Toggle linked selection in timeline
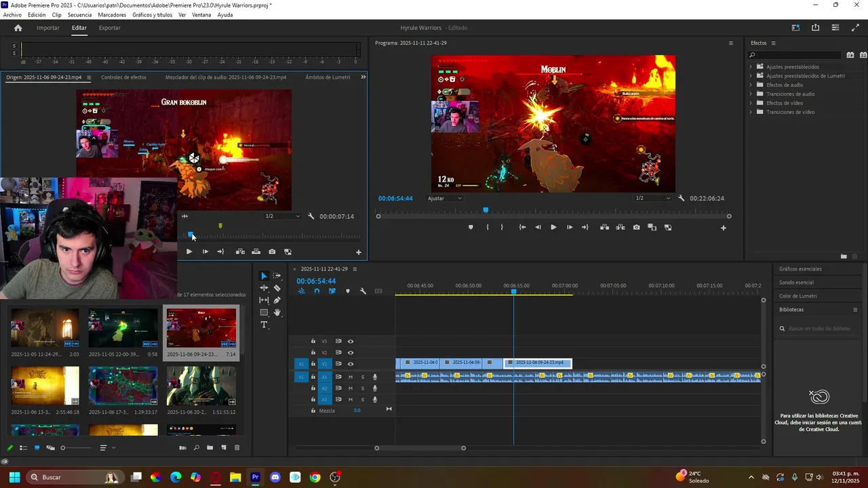868x488 pixels. 332,291
